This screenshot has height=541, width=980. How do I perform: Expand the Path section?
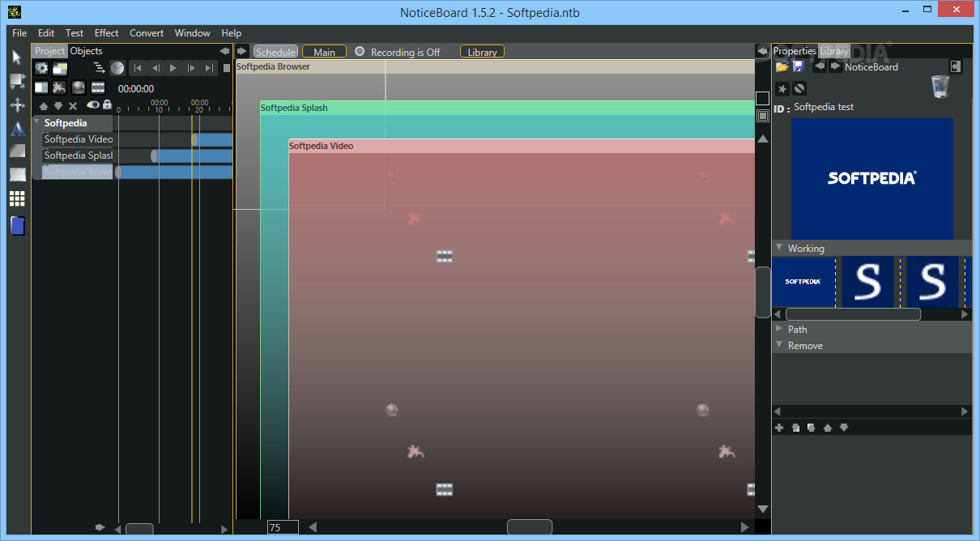click(779, 329)
